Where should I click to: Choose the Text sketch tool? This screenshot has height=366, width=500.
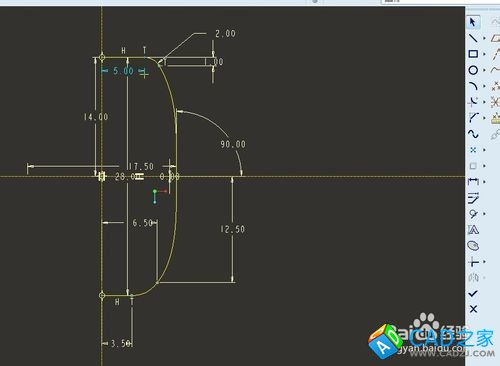(x=473, y=230)
